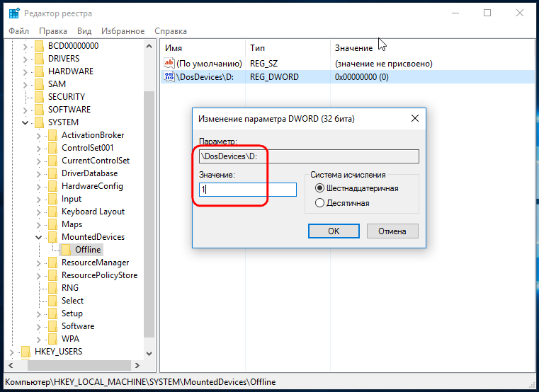Click the "(значение не присвоено)" cell
Screen dimensions: 539x392
click(x=384, y=64)
